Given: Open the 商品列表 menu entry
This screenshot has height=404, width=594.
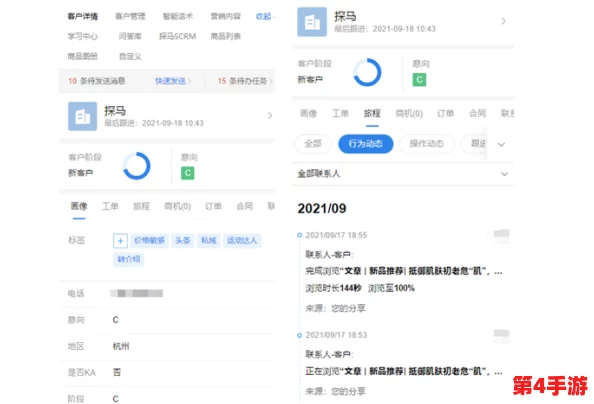Looking at the screenshot, I should point(226,36).
